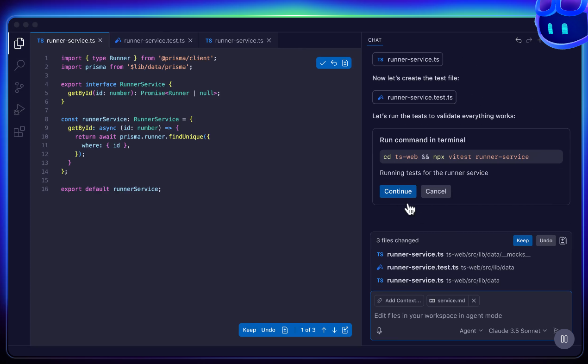The height and width of the screenshot is (364, 588).
Task: Close the first runner-service.ts tab
Action: [100, 41]
